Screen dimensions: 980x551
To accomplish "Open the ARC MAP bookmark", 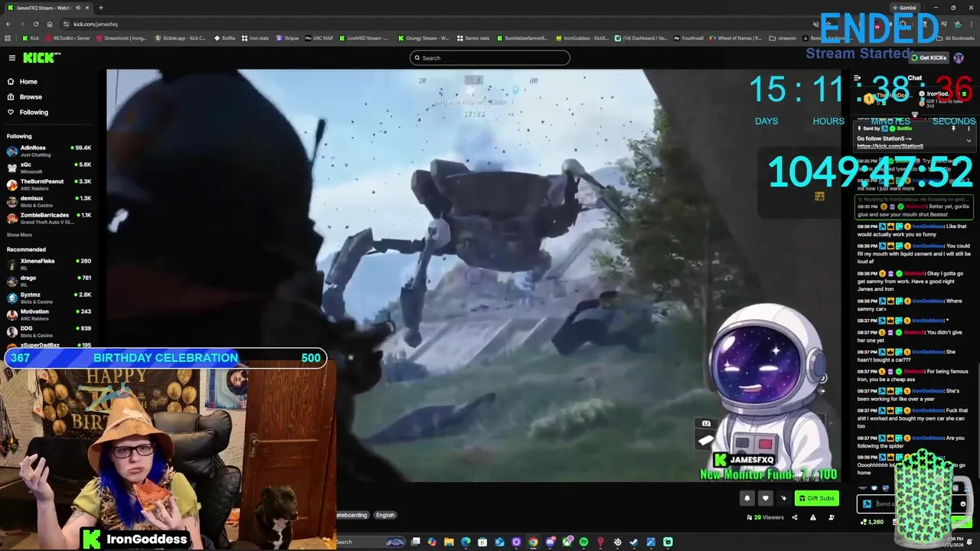I will pos(319,37).
